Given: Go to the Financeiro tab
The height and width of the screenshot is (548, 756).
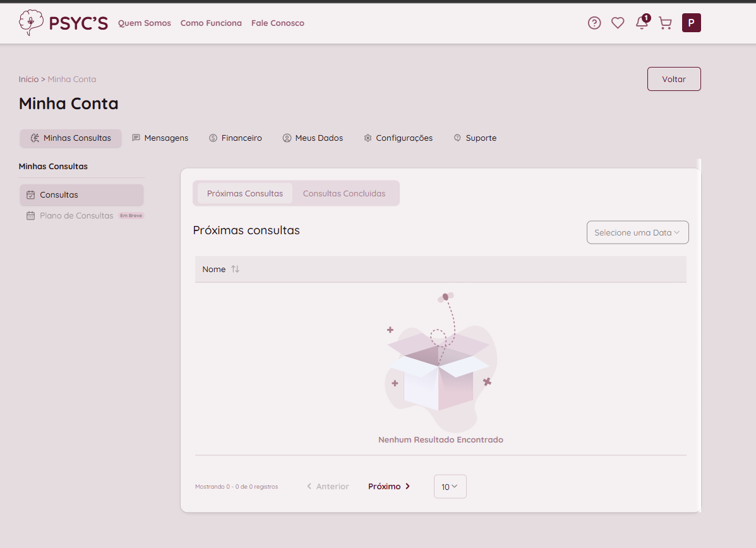Looking at the screenshot, I should pyautogui.click(x=236, y=138).
